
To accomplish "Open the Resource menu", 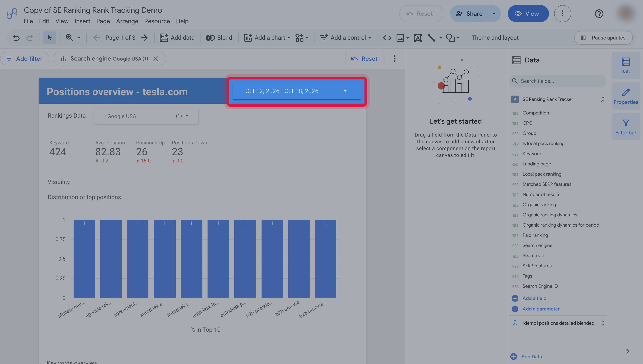I will pos(157,21).
